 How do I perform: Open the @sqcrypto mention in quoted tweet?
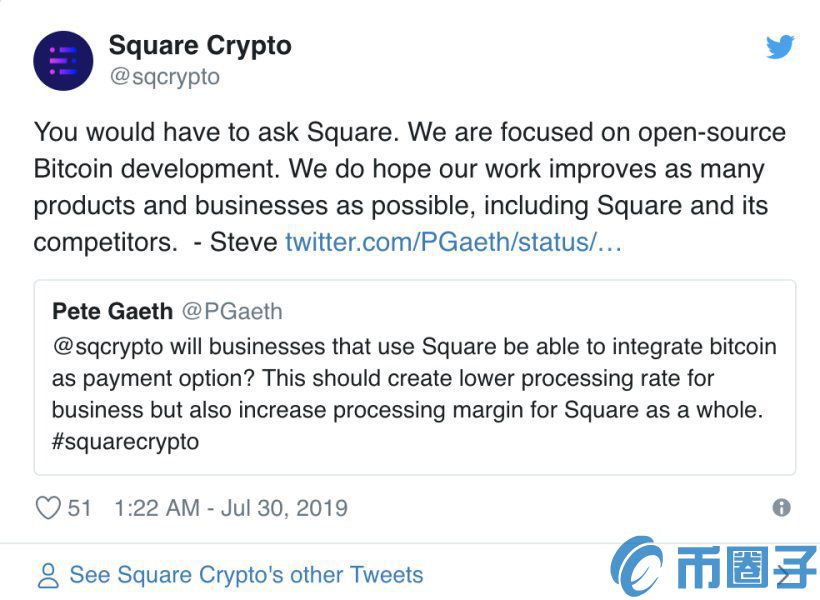(108, 347)
